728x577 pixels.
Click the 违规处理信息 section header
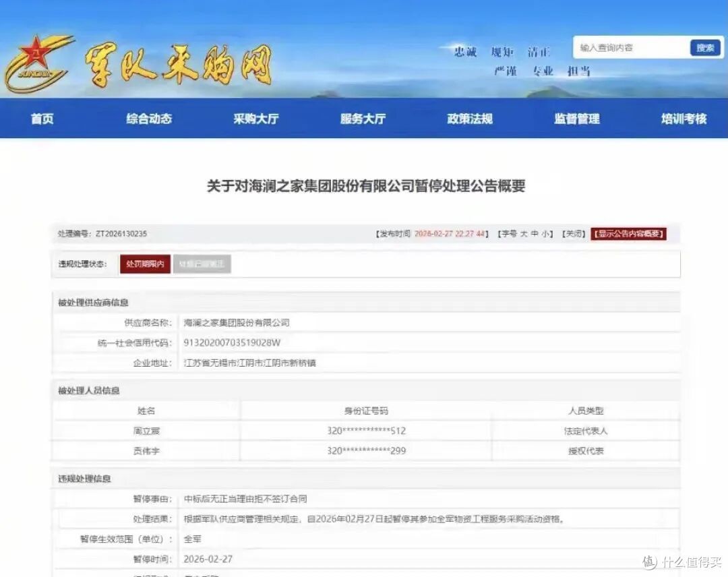point(84,479)
